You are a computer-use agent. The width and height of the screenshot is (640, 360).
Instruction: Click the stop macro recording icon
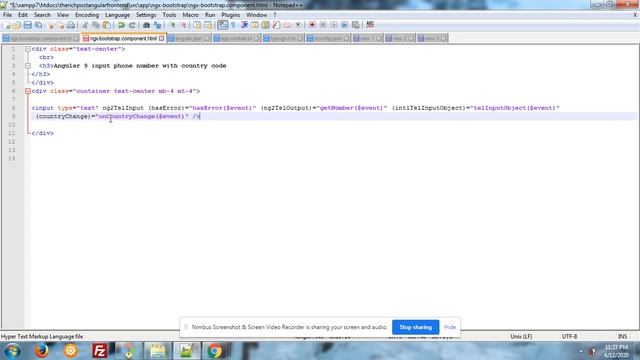[323, 25]
